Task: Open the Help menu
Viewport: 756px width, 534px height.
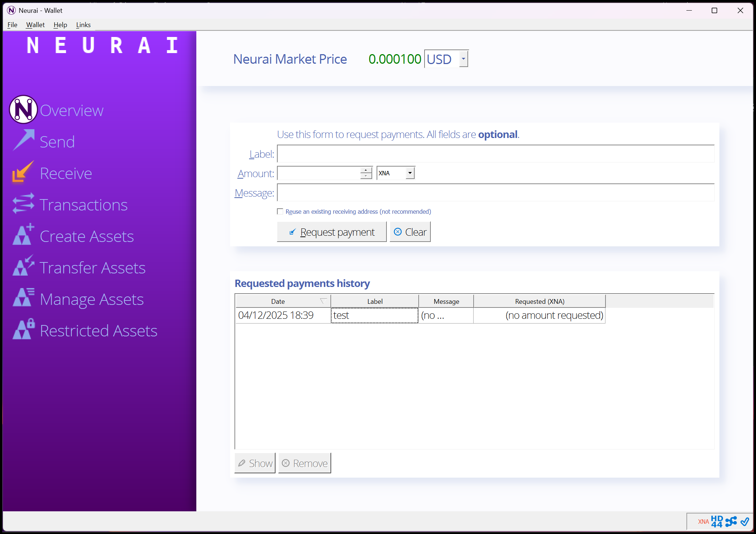Action: coord(60,25)
